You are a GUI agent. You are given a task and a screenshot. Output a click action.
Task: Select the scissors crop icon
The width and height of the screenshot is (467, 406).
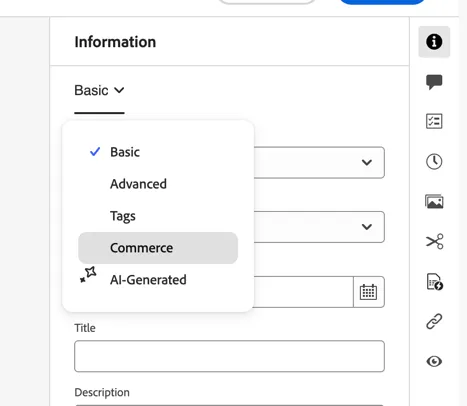434,241
